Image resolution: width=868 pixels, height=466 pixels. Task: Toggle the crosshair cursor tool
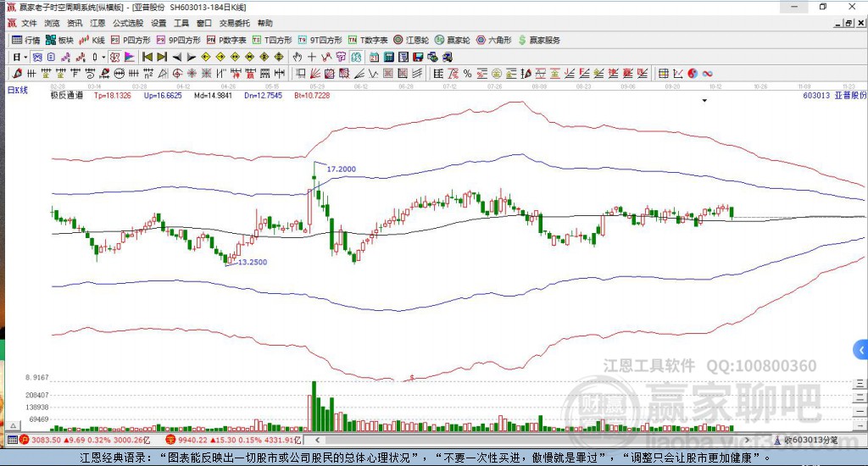(312, 57)
